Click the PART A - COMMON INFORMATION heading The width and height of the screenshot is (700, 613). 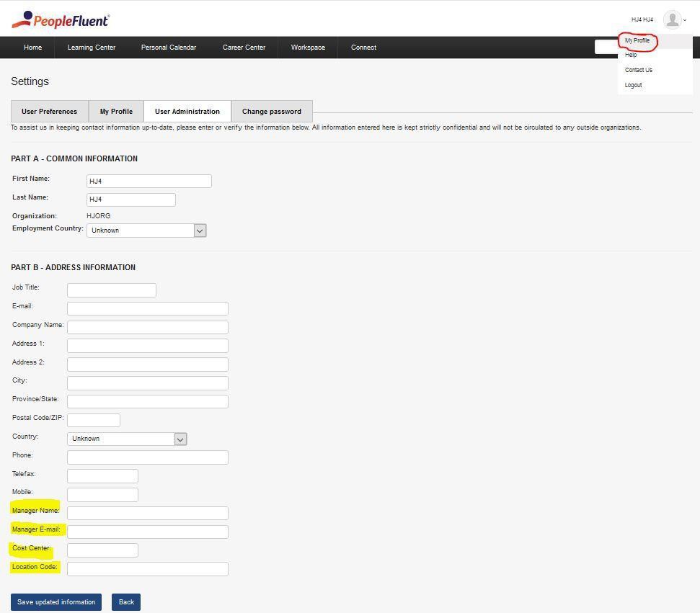(x=74, y=158)
